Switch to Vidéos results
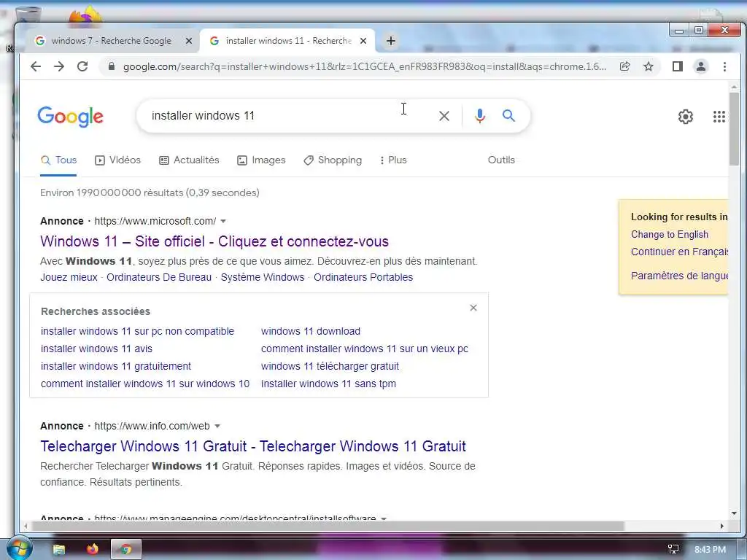The height and width of the screenshot is (560, 747). [x=117, y=160]
